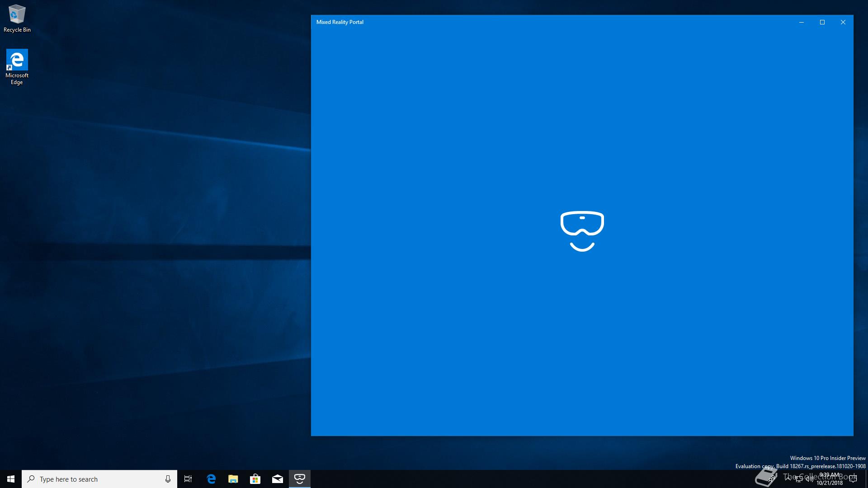Open Task View

pyautogui.click(x=188, y=479)
